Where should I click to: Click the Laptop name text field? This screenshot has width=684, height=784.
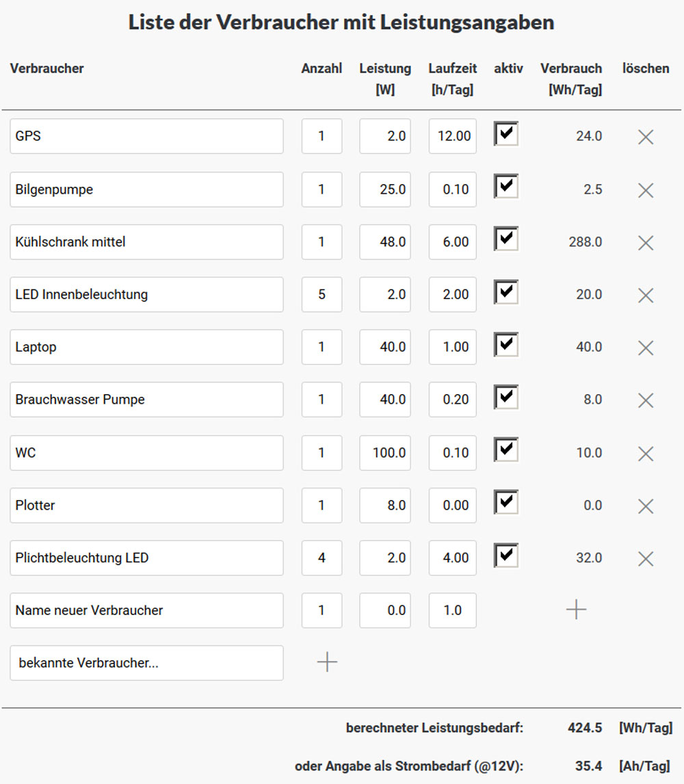(146, 348)
